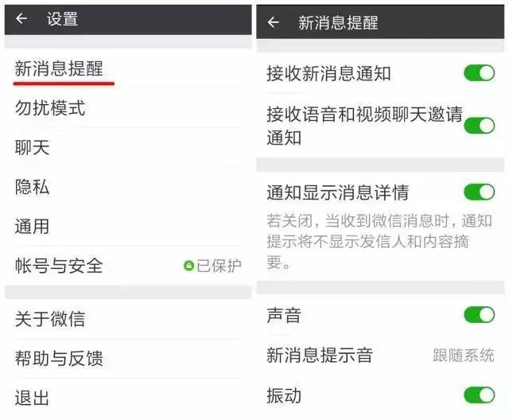The width and height of the screenshot is (509, 420).
Task: Turn off 通知显示消息详情 switch
Action: (x=479, y=192)
